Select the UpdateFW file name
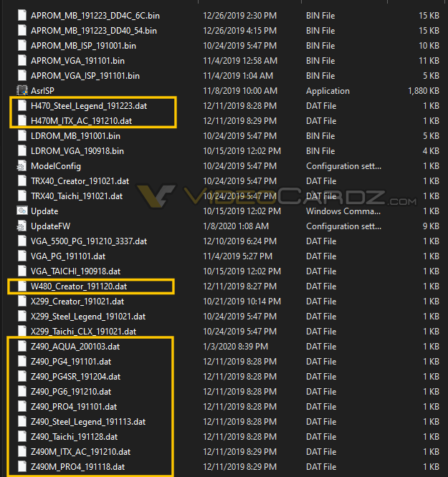448x477 pixels. [51, 226]
